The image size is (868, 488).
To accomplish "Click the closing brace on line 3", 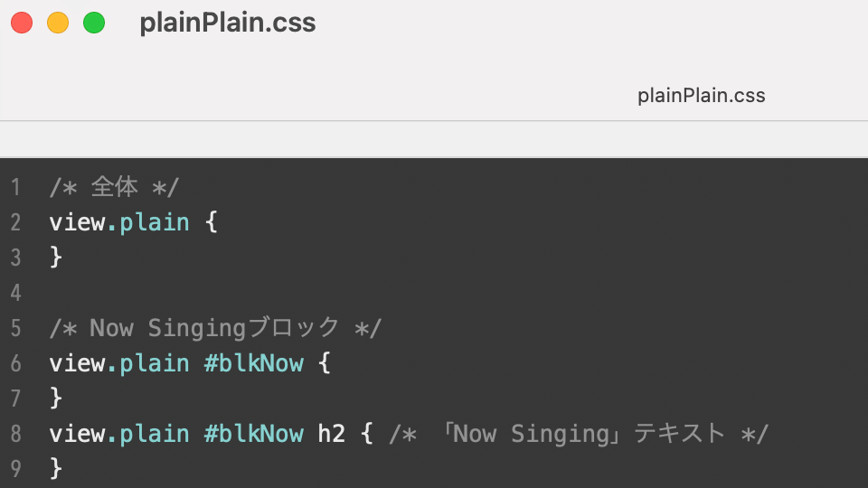I will point(56,258).
